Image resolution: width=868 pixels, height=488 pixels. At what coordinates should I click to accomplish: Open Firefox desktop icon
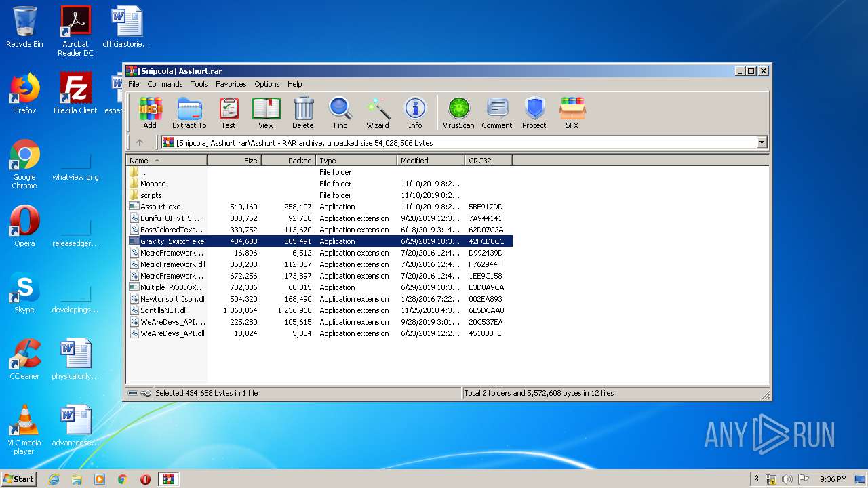click(x=24, y=94)
